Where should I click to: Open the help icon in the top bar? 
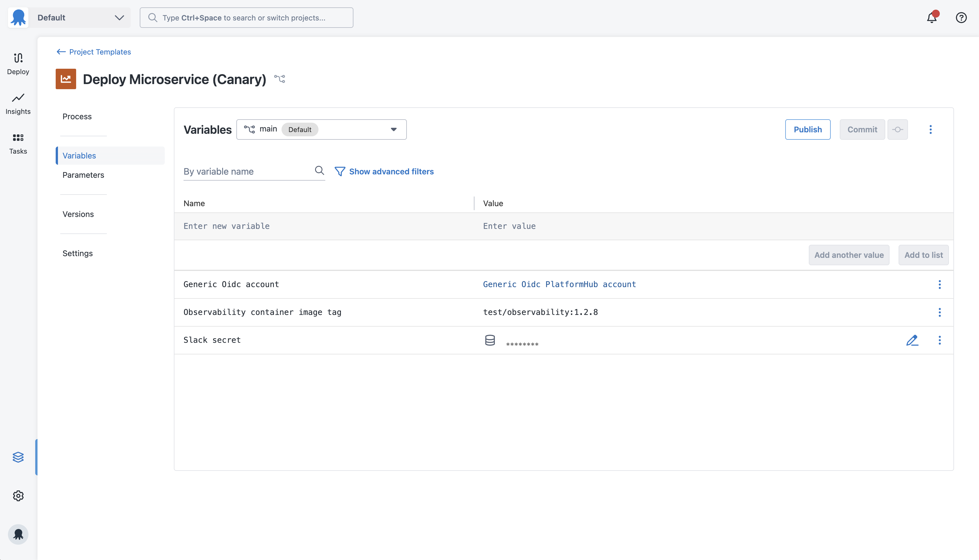[961, 17]
